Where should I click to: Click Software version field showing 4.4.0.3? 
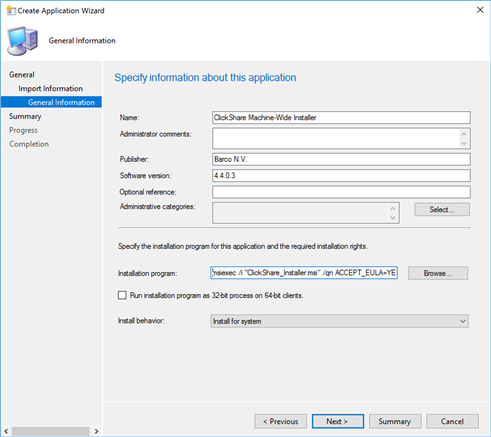click(x=341, y=175)
